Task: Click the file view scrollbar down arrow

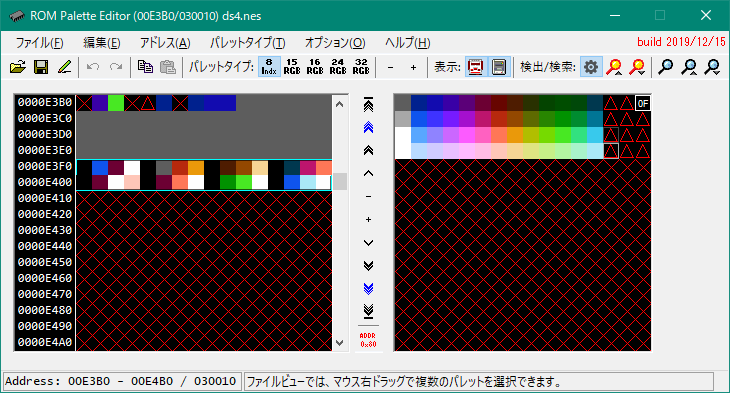Action: tap(339, 343)
